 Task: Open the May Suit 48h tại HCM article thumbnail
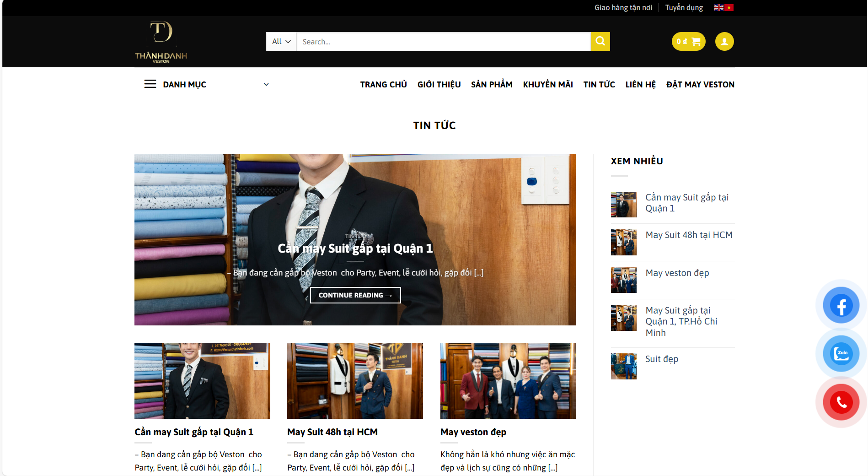coord(355,380)
